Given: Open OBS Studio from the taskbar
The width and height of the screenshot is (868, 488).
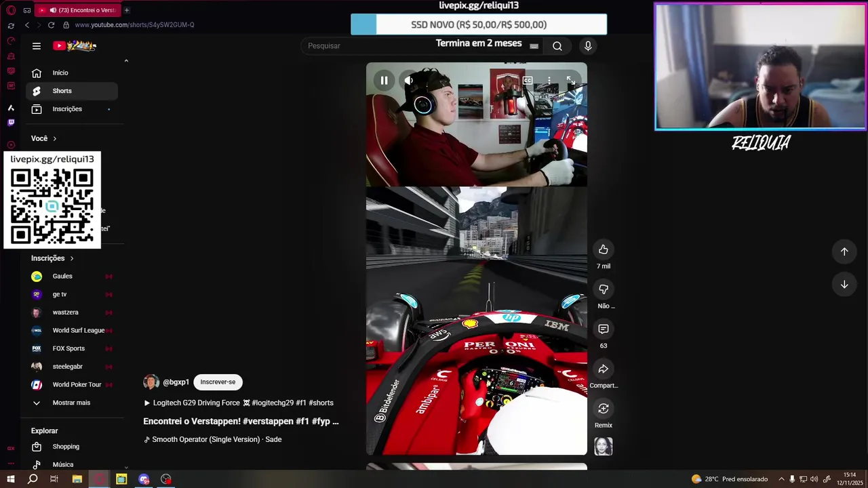Looking at the screenshot, I should coord(166,479).
